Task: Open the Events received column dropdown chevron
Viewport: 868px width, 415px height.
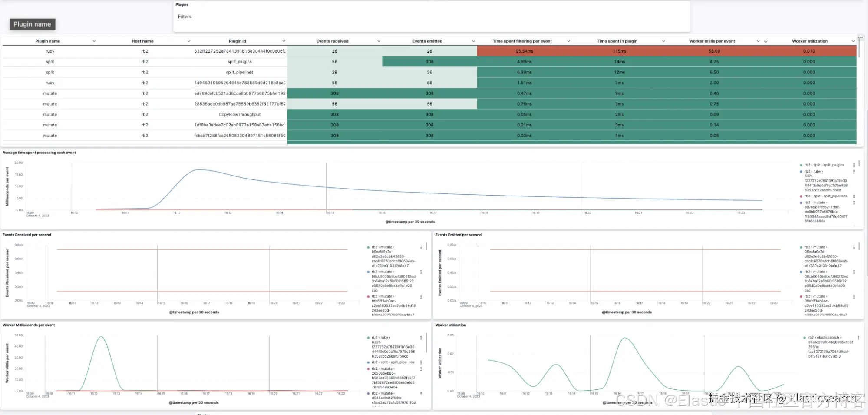Action: coord(379,41)
